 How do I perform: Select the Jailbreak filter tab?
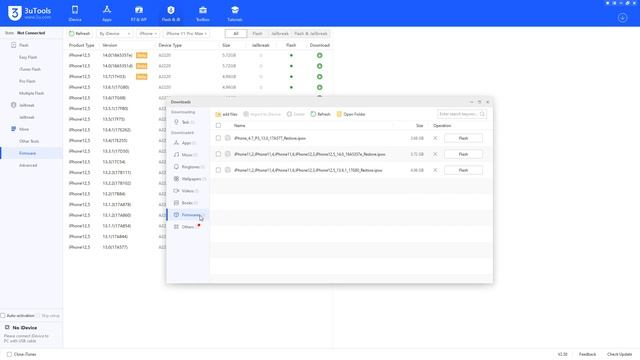click(x=280, y=33)
